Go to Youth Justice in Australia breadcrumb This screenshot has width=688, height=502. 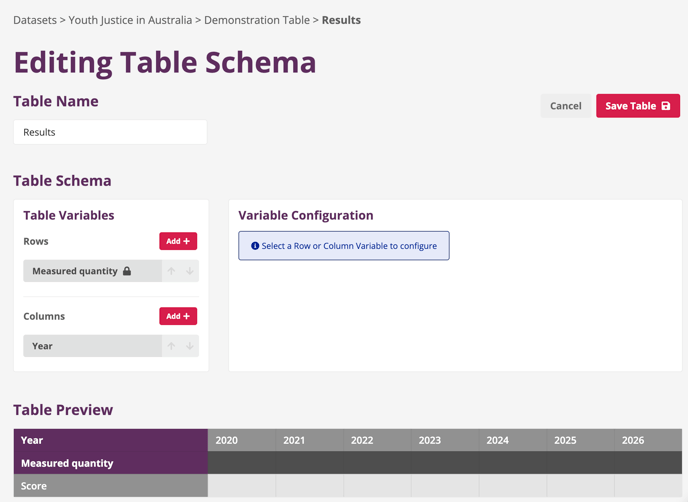pos(130,20)
